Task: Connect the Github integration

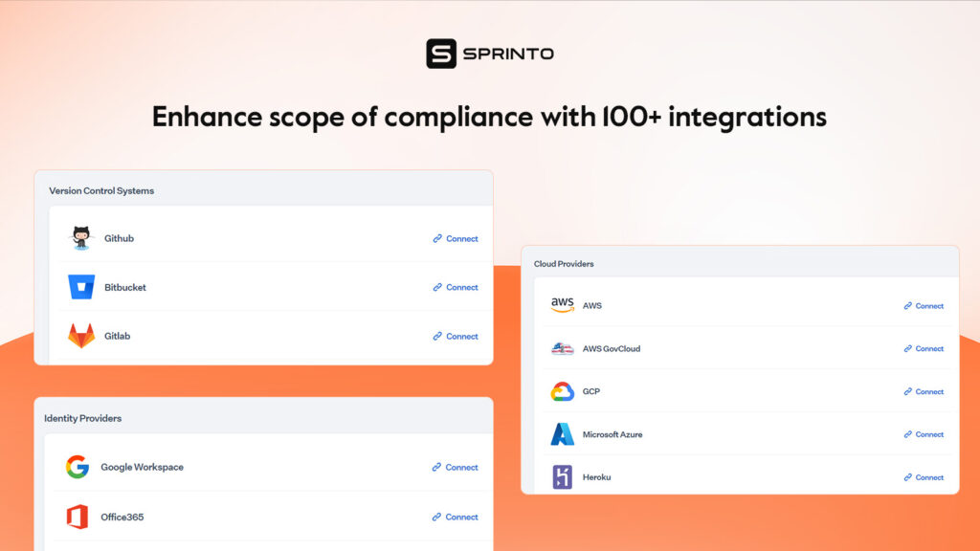Action: 456,238
